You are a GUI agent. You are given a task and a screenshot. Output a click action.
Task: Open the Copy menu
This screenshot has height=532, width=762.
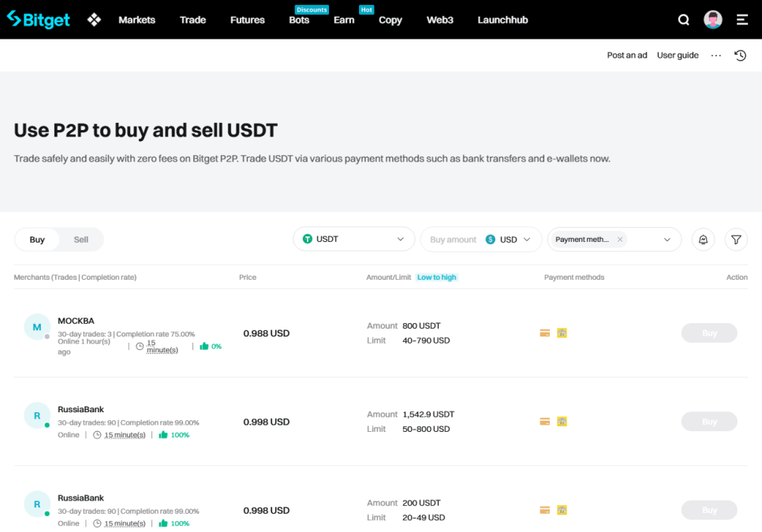coord(390,20)
